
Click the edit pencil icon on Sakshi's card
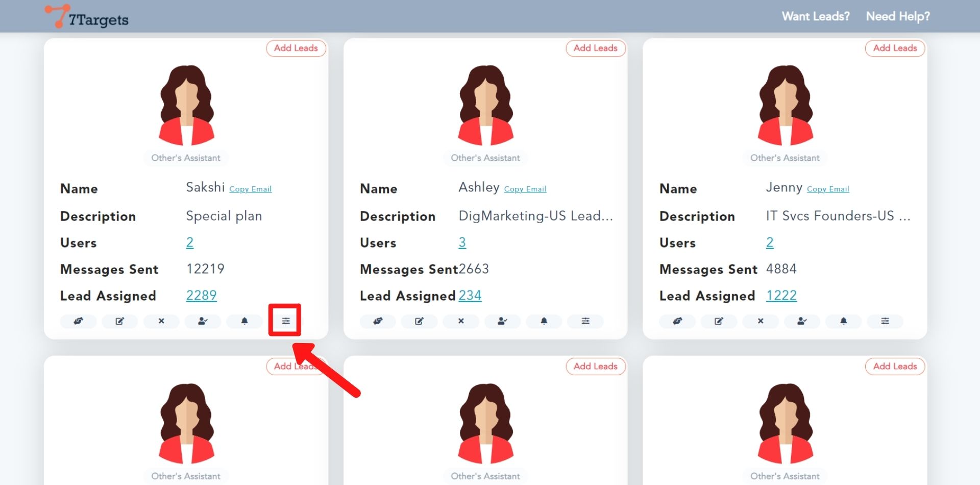119,321
